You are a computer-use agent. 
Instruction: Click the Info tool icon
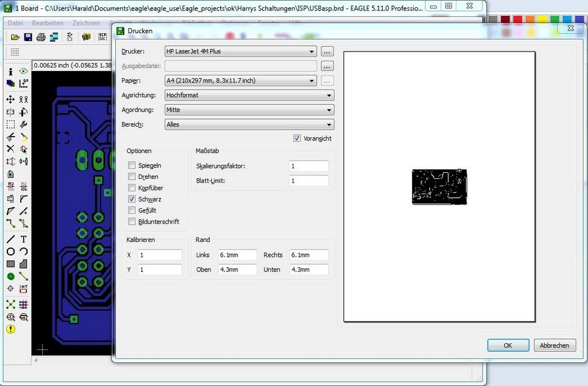tap(10, 72)
